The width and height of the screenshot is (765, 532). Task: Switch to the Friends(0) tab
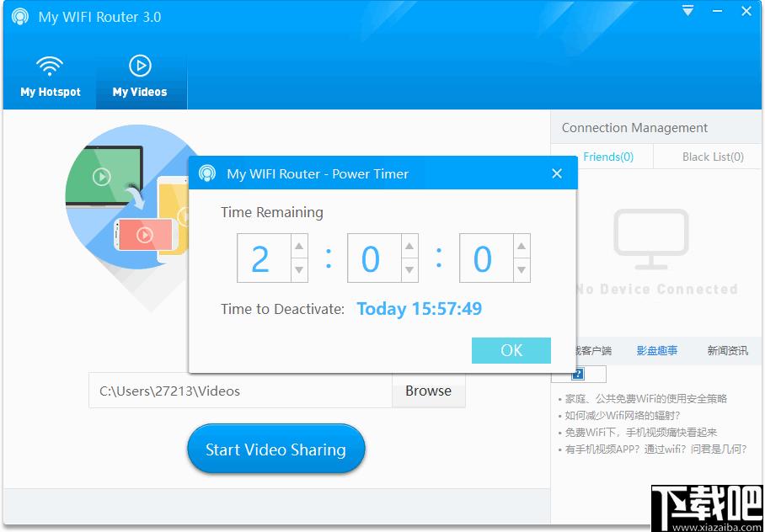click(608, 157)
